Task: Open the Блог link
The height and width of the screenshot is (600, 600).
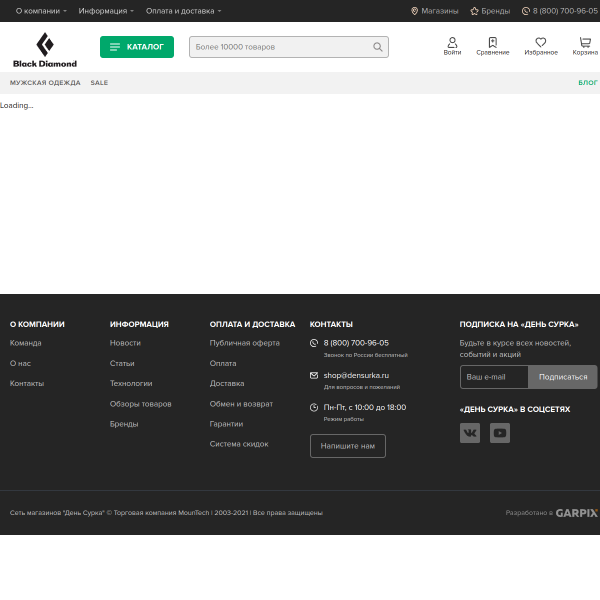Action: [x=588, y=83]
